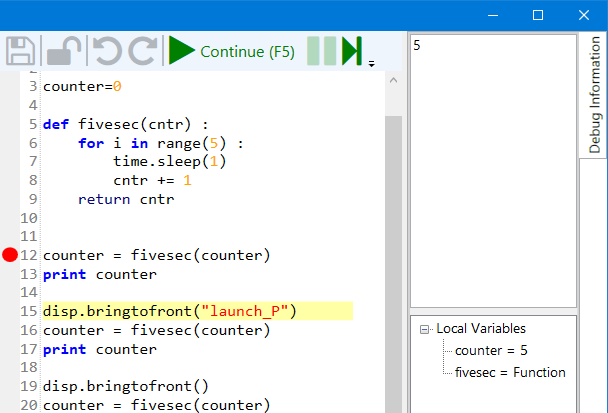Image resolution: width=608 pixels, height=413 pixels.
Task: Set a breakpoint in the margin at line 16
Action: click(x=10, y=330)
